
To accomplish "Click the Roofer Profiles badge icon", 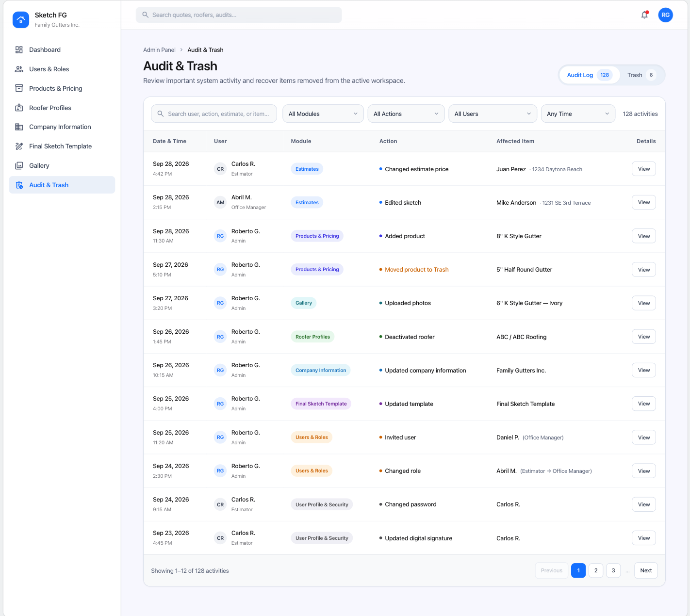I will pyautogui.click(x=19, y=108).
